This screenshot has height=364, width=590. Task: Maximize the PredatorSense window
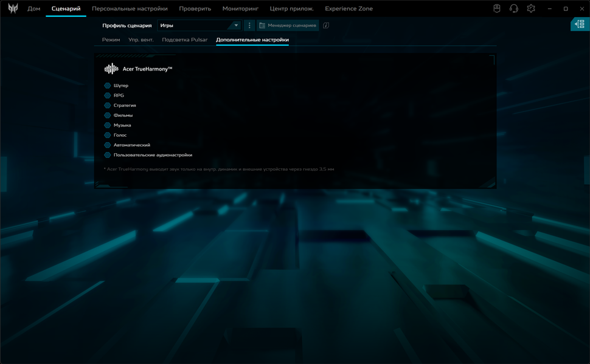pyautogui.click(x=566, y=9)
